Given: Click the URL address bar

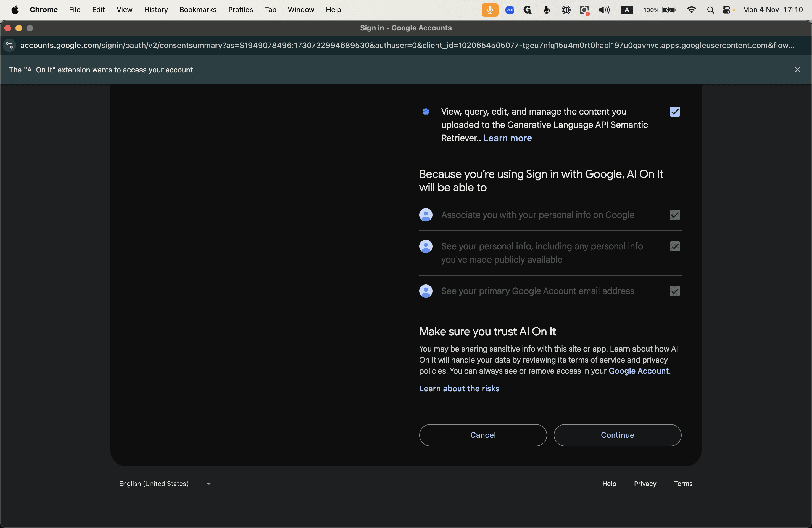Looking at the screenshot, I should [407, 45].
